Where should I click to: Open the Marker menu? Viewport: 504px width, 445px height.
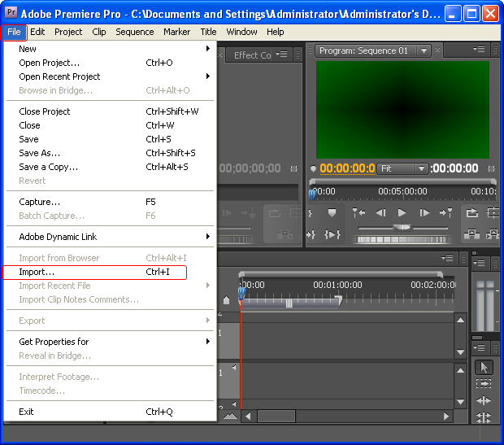click(176, 32)
